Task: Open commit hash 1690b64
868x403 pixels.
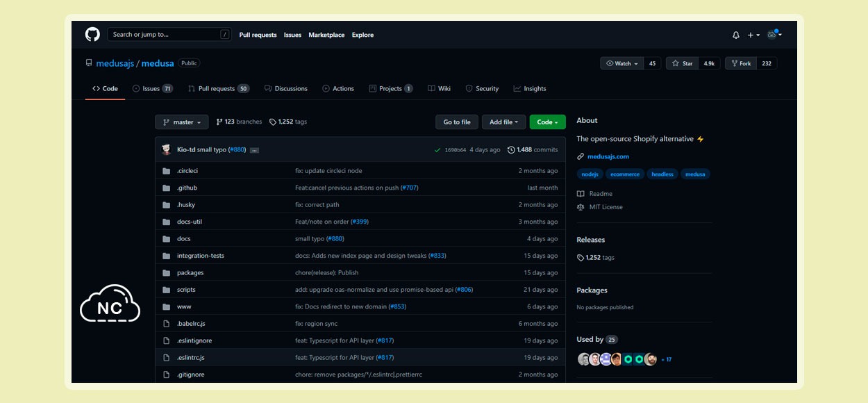Action: tap(456, 150)
